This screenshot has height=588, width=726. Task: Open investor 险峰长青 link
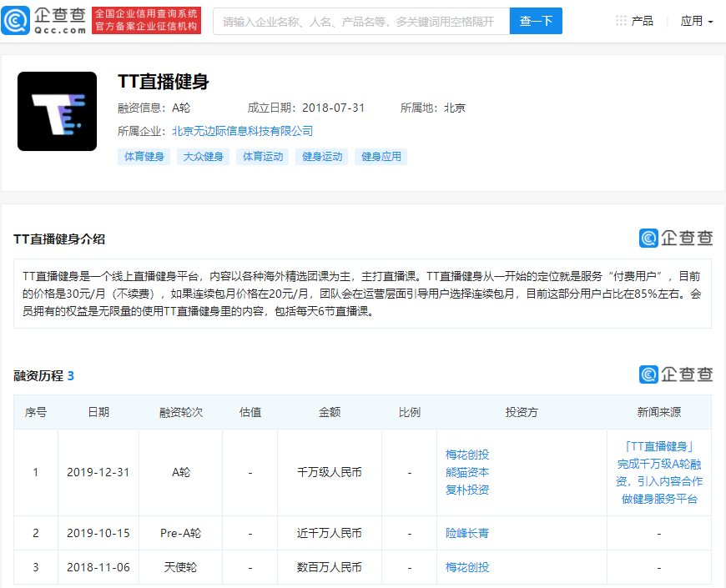pos(467,534)
